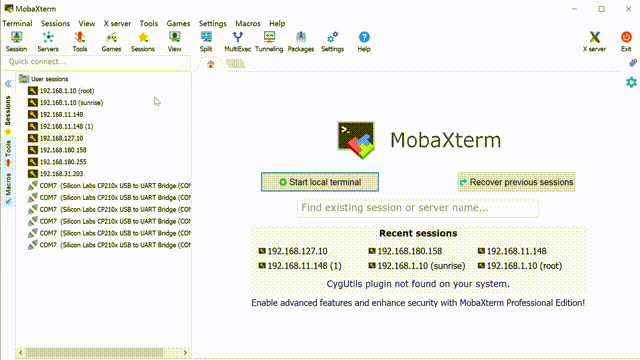Image resolution: width=640 pixels, height=360 pixels.
Task: Open the View menu in the menu bar
Action: (87, 23)
